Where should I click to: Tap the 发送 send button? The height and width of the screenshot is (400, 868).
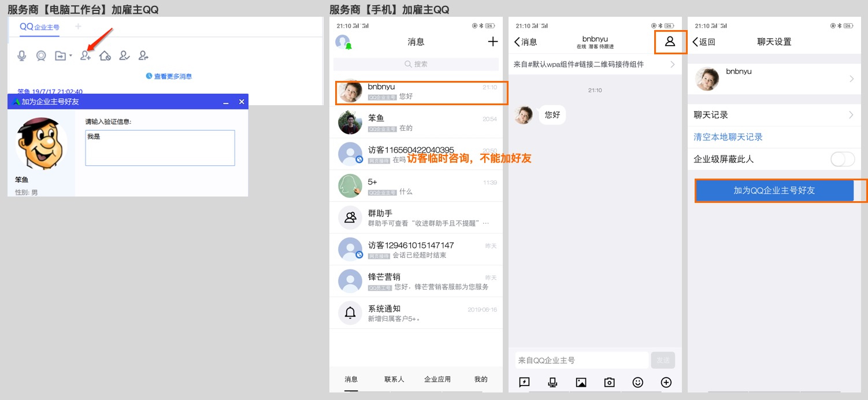coord(663,360)
